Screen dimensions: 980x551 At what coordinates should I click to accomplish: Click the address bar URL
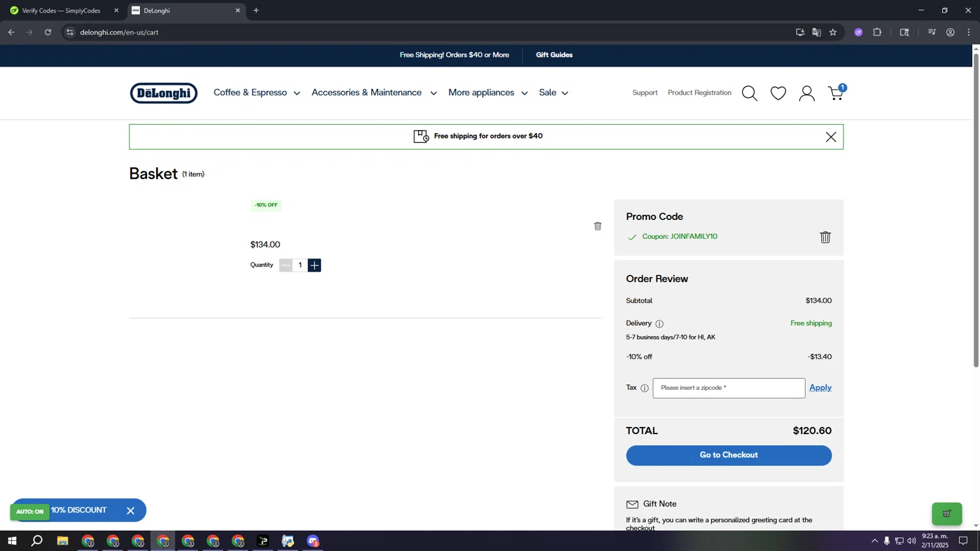120,32
